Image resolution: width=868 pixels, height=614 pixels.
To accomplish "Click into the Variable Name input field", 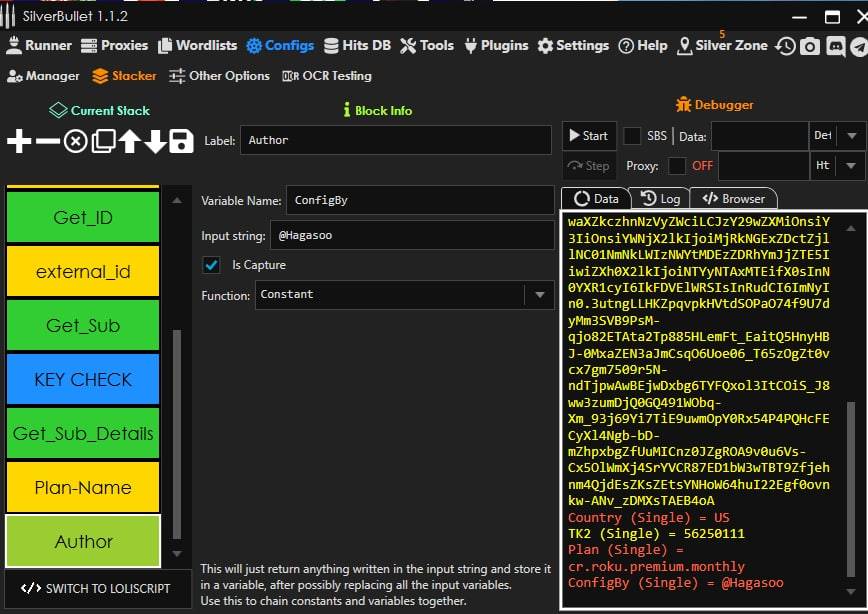I will [x=419, y=200].
